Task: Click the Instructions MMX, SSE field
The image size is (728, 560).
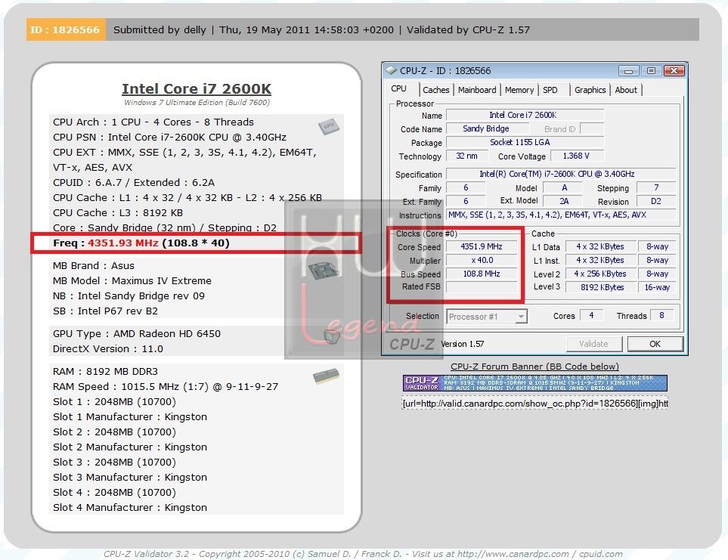Action: coord(561,215)
